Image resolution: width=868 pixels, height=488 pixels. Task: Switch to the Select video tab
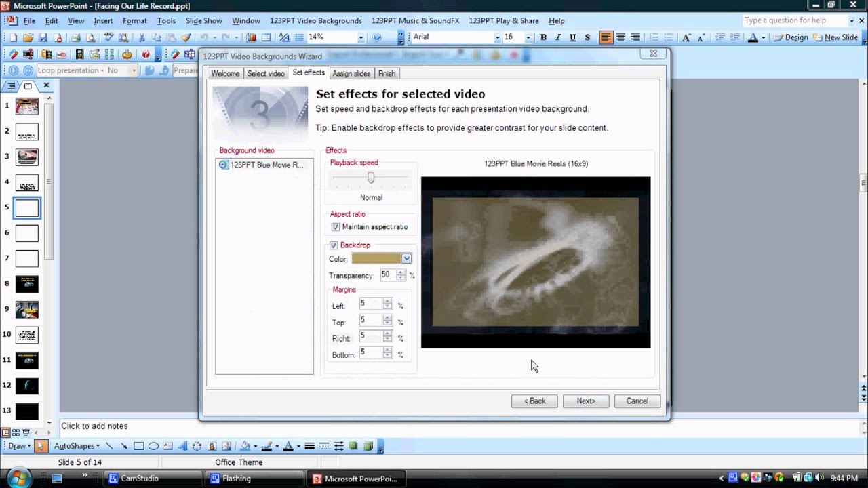266,73
